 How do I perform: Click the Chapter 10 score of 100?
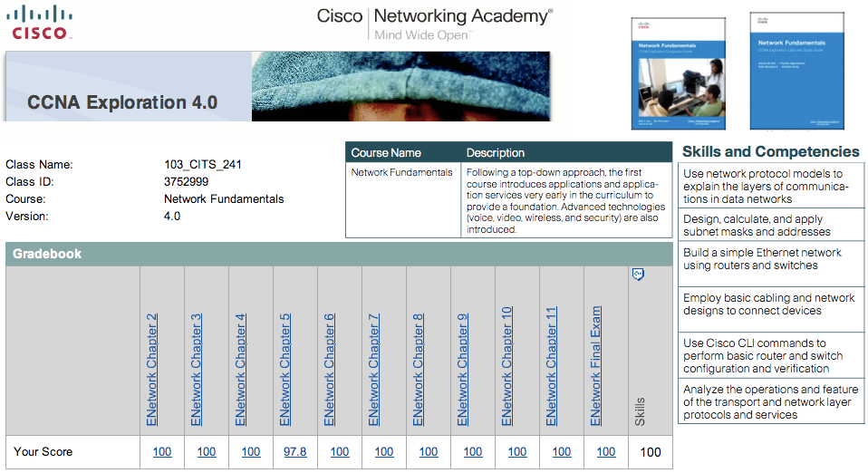[x=517, y=452]
